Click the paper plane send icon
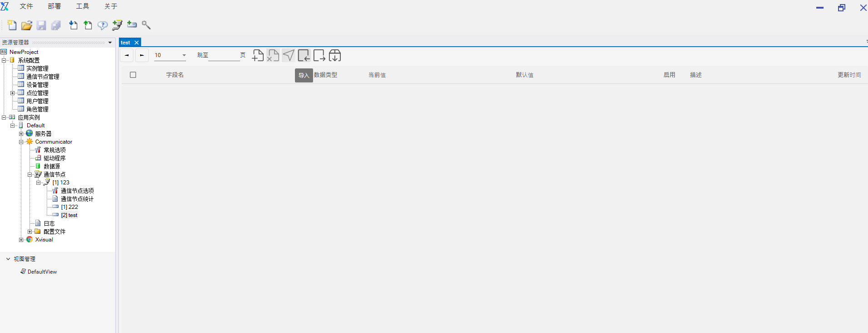 (x=289, y=55)
